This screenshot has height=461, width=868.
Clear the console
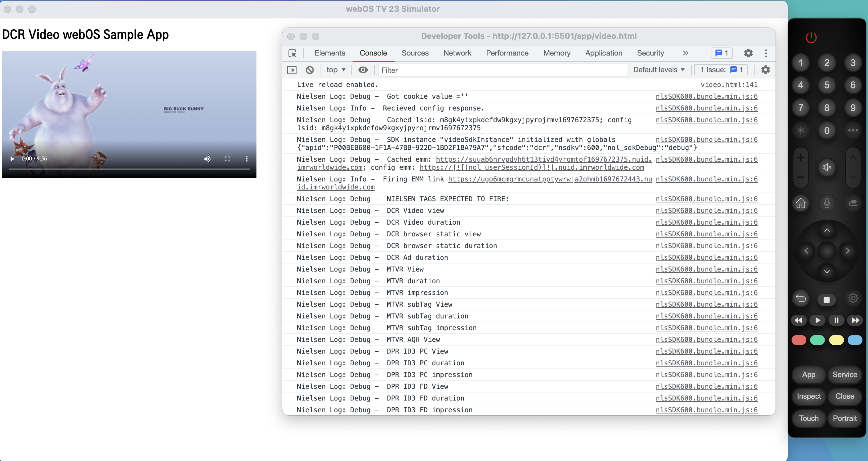pos(310,70)
